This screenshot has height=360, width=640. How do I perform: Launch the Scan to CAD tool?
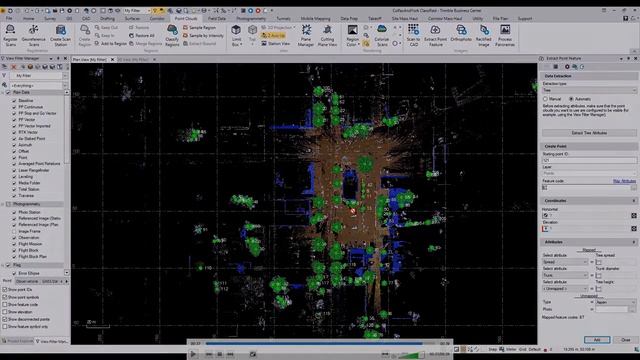click(413, 36)
